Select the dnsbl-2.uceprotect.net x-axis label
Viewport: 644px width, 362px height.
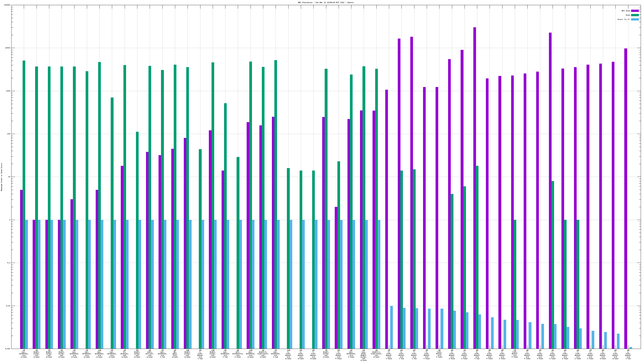(263, 354)
